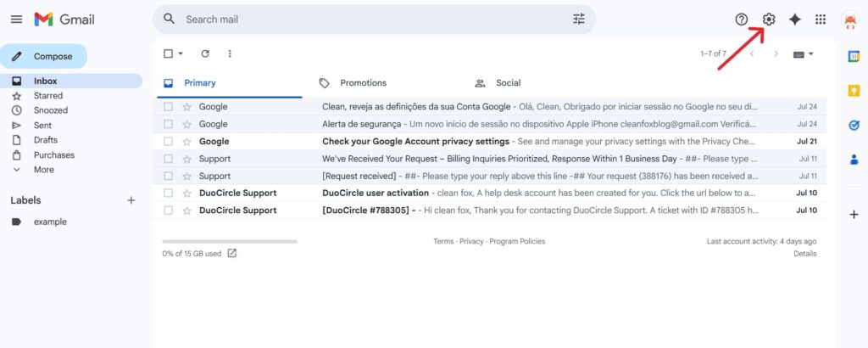Click the Compose button
This screenshot has width=868, height=348.
coord(44,57)
